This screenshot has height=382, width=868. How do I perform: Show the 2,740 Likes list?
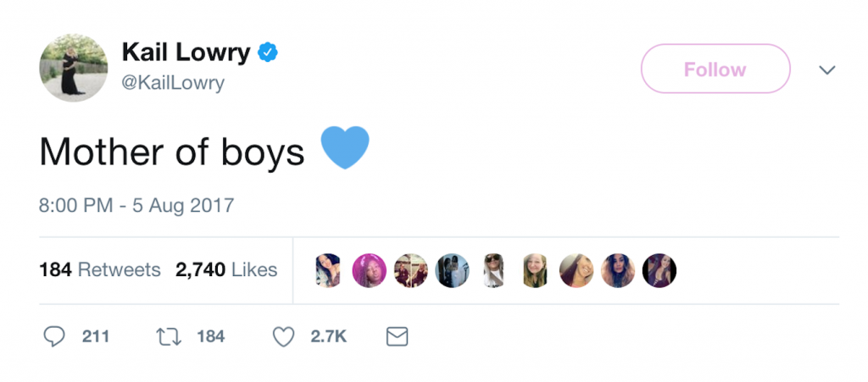coord(226,270)
